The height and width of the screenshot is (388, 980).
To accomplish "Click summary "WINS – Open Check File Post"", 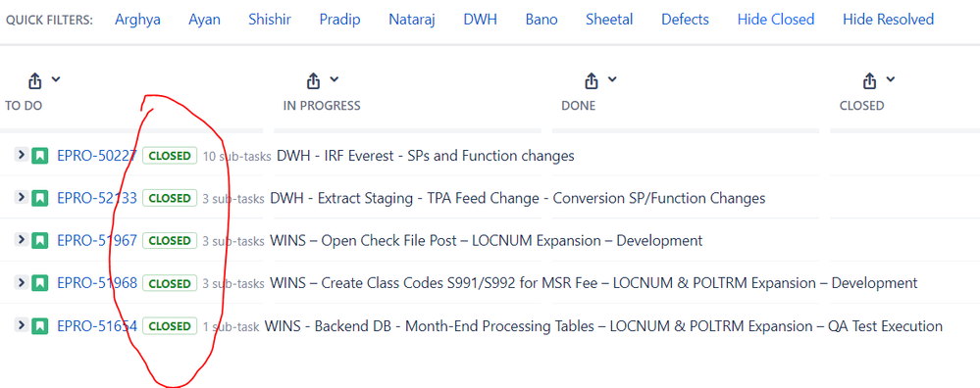I will coord(487,240).
